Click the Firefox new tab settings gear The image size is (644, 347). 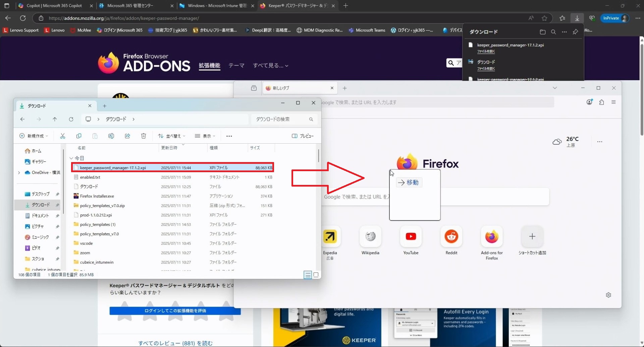608,295
